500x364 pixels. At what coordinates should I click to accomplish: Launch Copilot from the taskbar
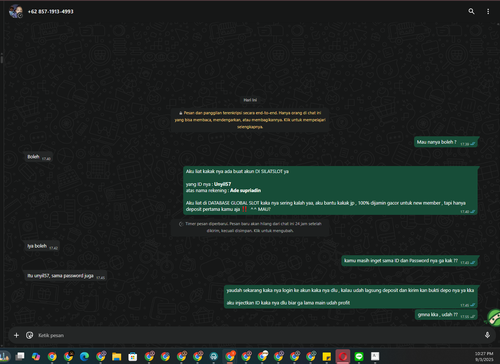pos(36,356)
